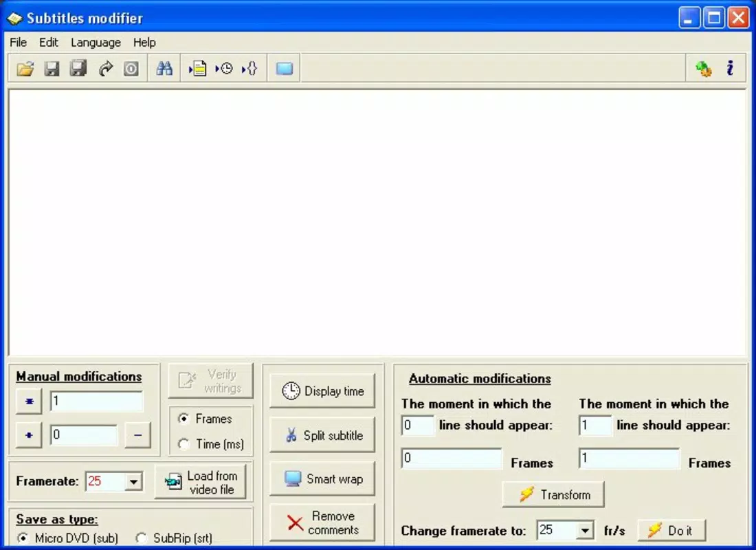Click the Smart wrap button
Image resolution: width=756 pixels, height=550 pixels.
322,479
